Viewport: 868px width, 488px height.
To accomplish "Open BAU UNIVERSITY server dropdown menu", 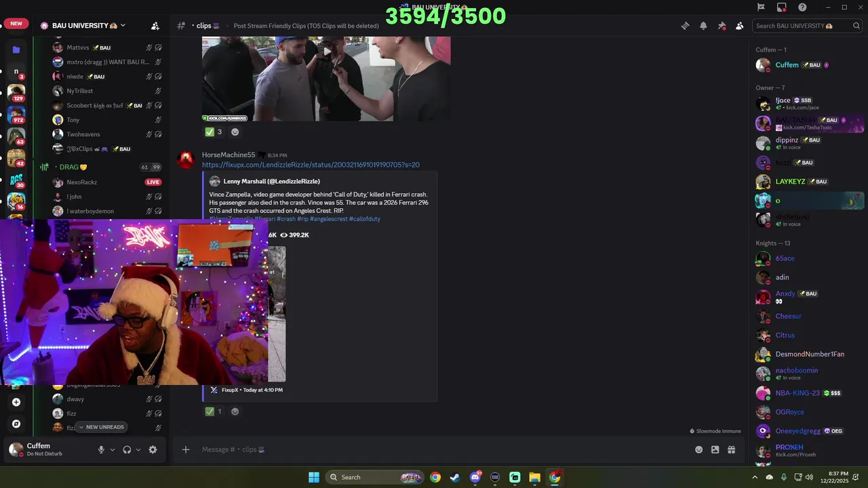I will tap(83, 26).
